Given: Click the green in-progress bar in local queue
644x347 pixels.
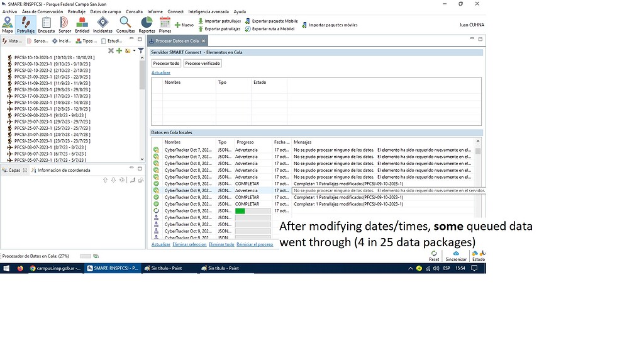Looking at the screenshot, I should pos(240,211).
